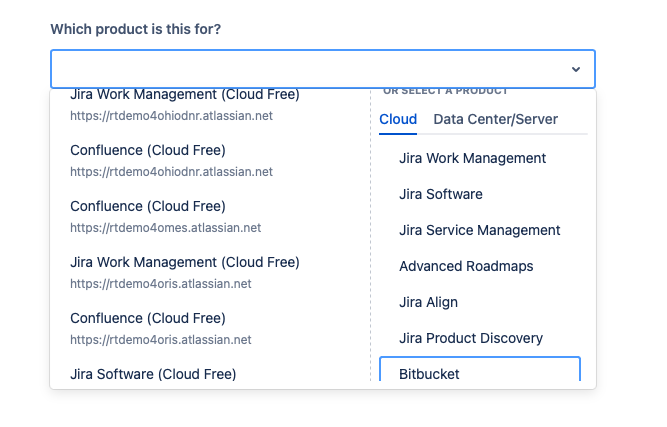Select the highlighted Bitbucket option
667x427 pixels.
click(x=479, y=373)
